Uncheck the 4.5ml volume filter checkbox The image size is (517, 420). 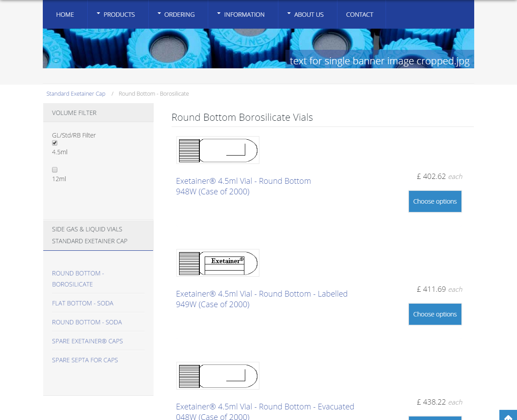[x=55, y=143]
